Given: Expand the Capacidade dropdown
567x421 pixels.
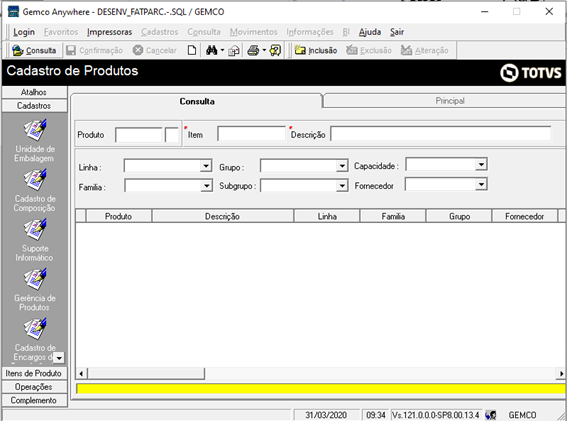Looking at the screenshot, I should coord(481,165).
